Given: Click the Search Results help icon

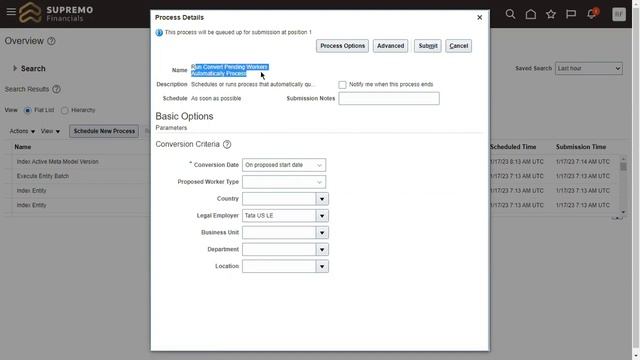Looking at the screenshot, I should [x=56, y=89].
